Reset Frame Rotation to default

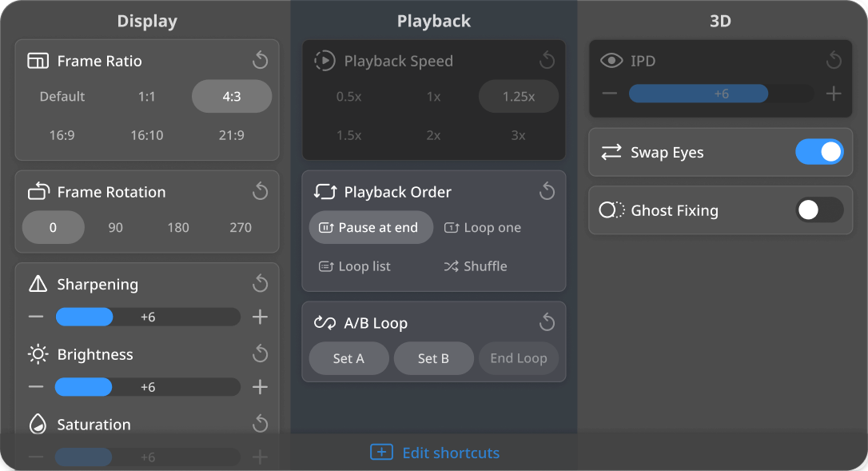pos(261,192)
